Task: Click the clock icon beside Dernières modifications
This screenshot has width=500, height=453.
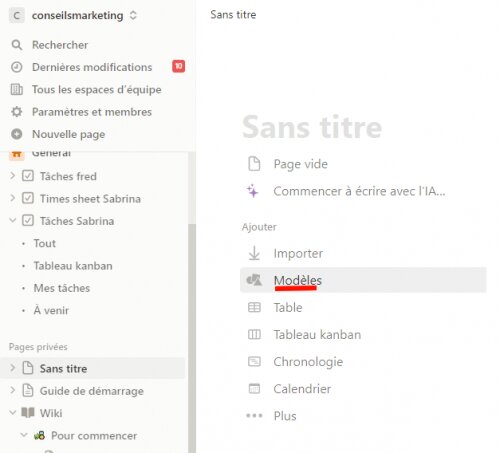Action: pyautogui.click(x=17, y=67)
